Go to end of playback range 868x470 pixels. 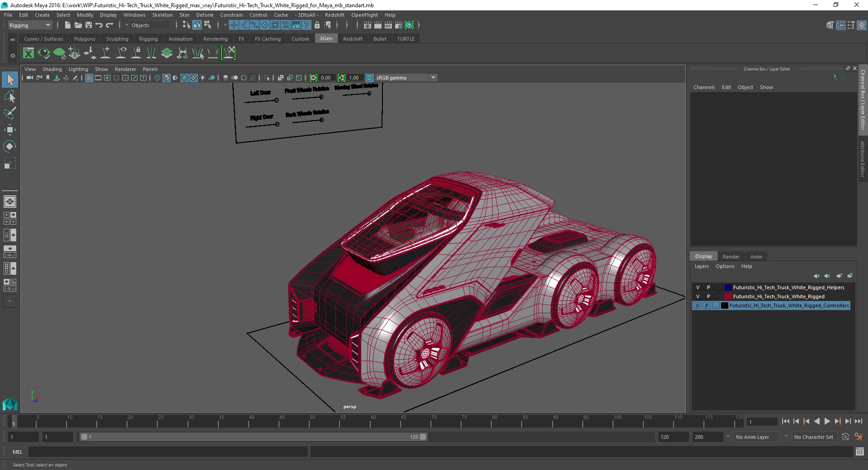pos(858,421)
